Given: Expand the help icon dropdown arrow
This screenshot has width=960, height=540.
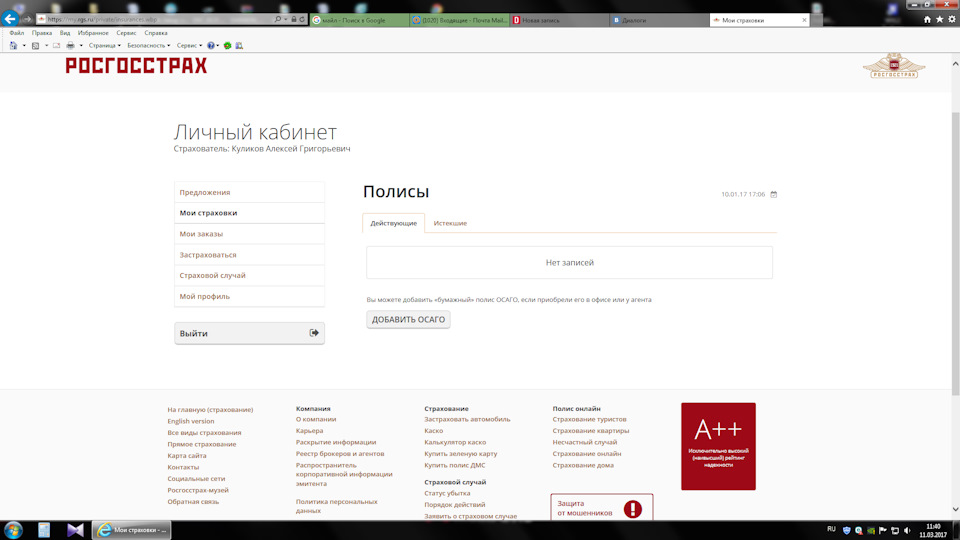Looking at the screenshot, I should (217, 45).
